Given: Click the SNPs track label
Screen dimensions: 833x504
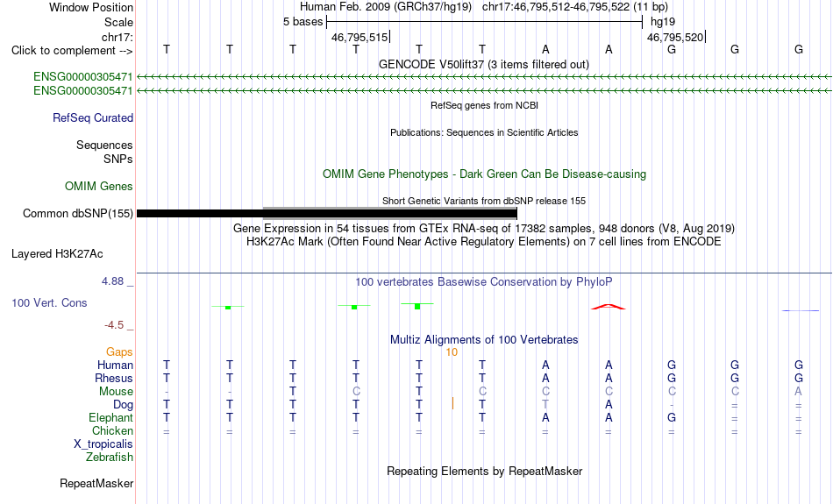Looking at the screenshot, I should pos(118,159).
